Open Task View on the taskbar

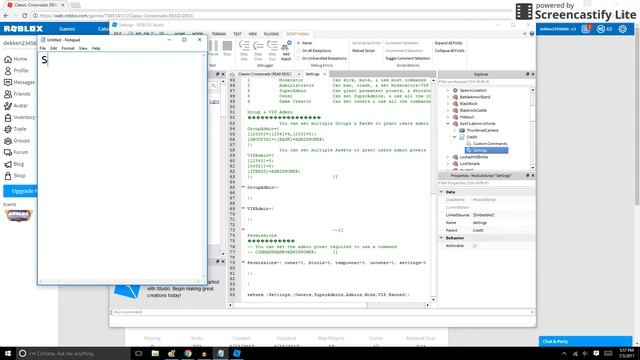[138, 353]
